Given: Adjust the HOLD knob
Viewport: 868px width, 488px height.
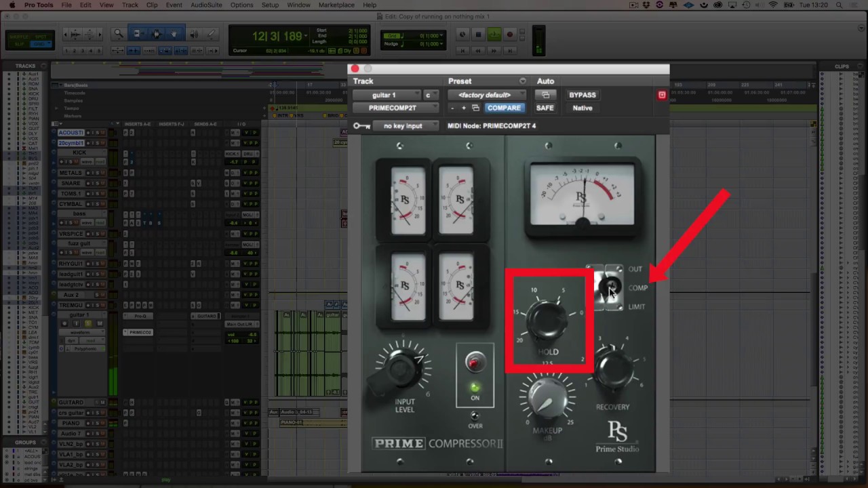Looking at the screenshot, I should (x=548, y=321).
